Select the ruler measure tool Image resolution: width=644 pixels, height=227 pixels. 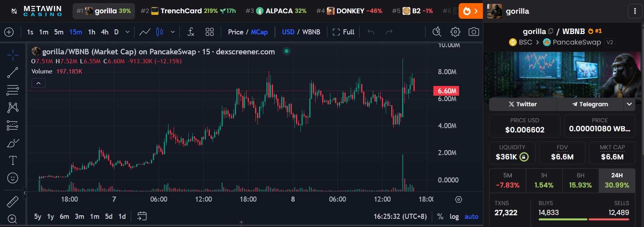[12, 202]
